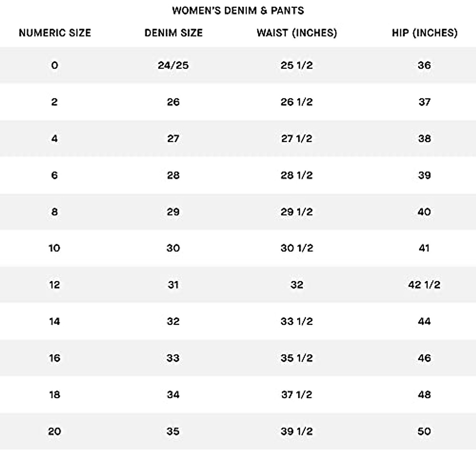This screenshot has width=476, height=476.
Task: Click the 33 1/2 waist cell
Action: (x=297, y=321)
